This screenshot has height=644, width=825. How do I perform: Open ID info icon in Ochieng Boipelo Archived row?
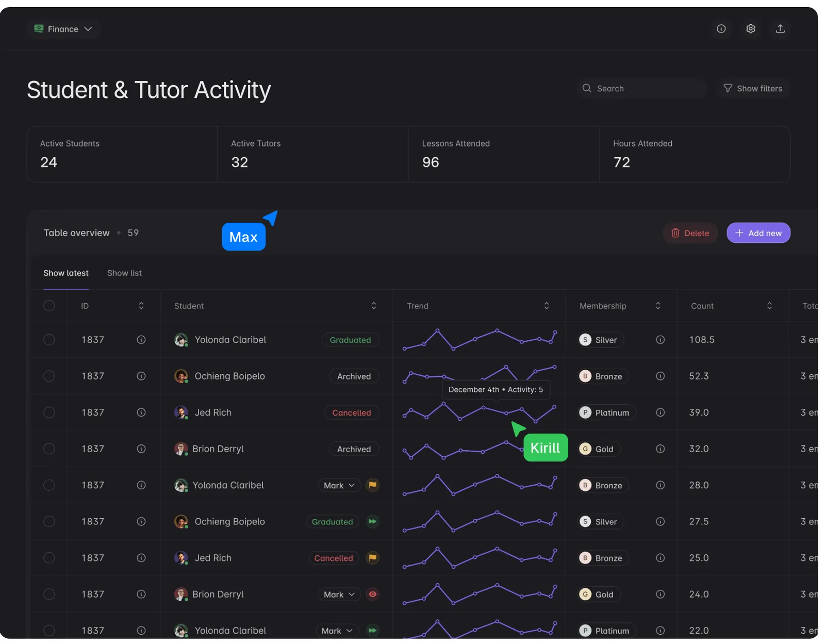click(x=141, y=376)
